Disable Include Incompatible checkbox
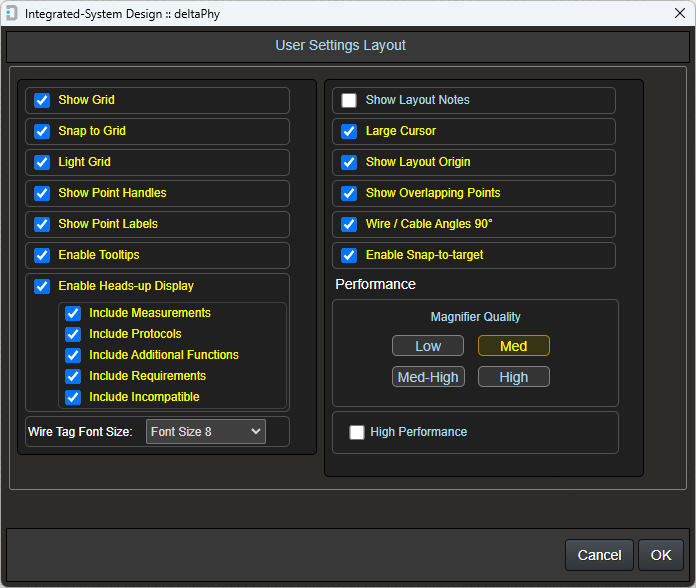The image size is (696, 588). coord(73,397)
